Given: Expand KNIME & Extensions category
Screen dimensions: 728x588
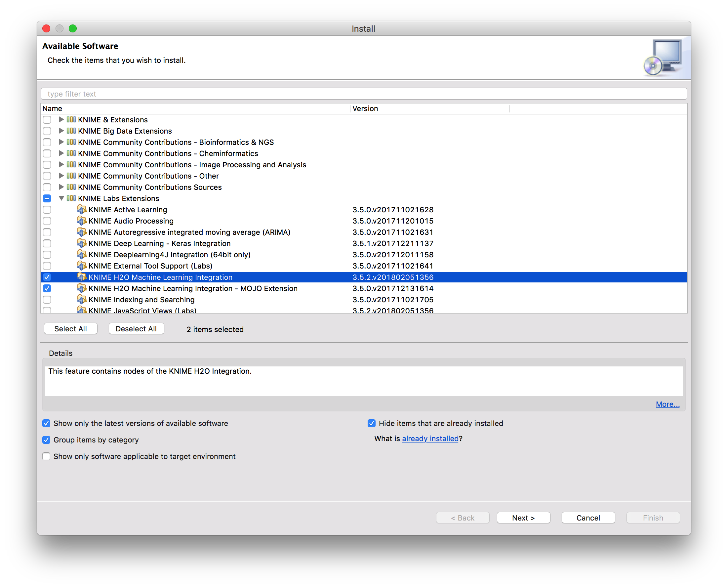Looking at the screenshot, I should (61, 120).
